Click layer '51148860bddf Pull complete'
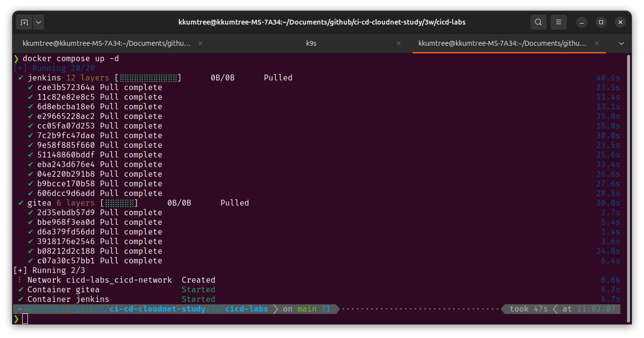Viewport: 644px width, 338px height. coord(95,155)
